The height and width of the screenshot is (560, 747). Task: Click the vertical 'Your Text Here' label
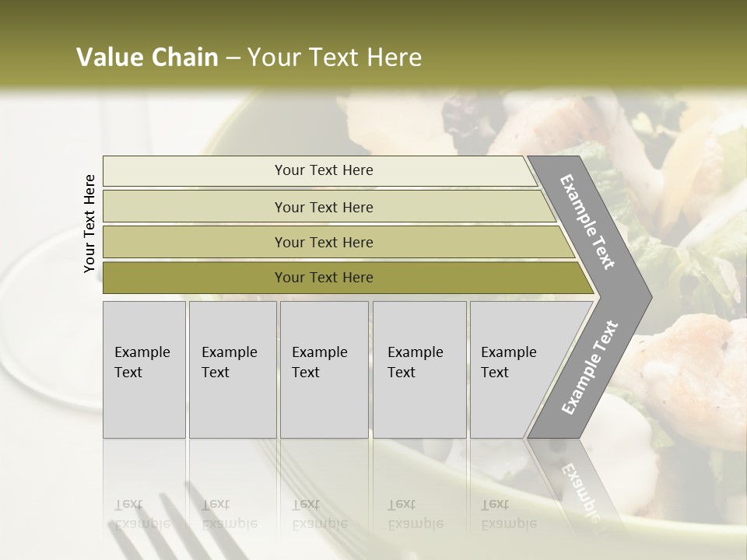click(x=89, y=223)
